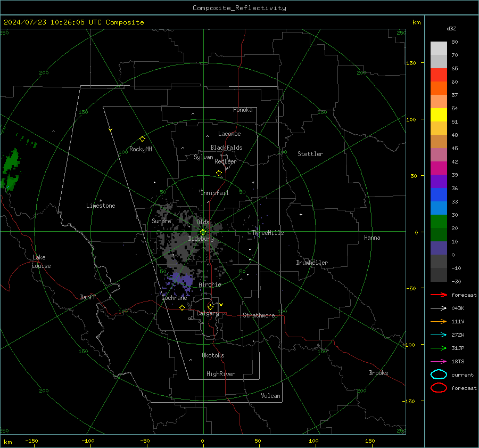Click the bright yellow swatch in dBZ scale
This screenshot has height=448, width=479.
439,115
